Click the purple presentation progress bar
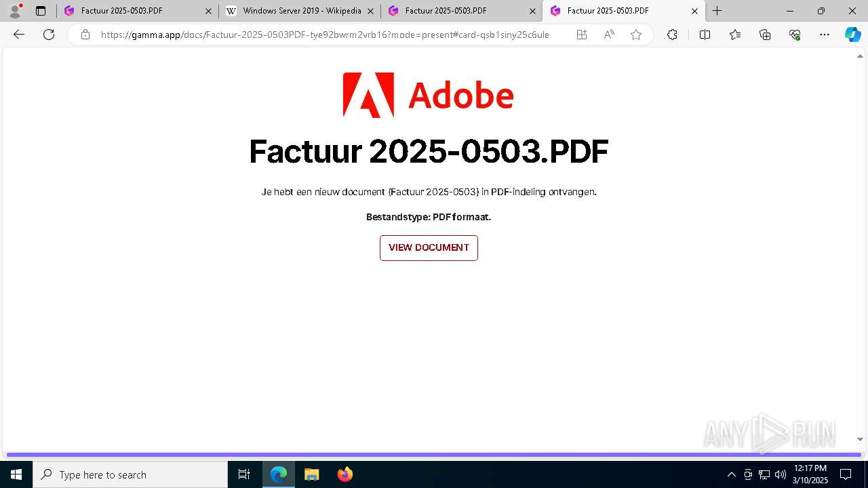Image resolution: width=868 pixels, height=488 pixels. (x=434, y=455)
